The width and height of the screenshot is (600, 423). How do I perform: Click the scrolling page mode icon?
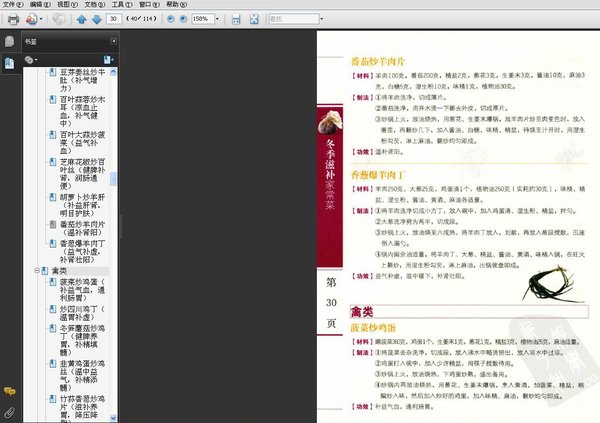click(x=236, y=19)
